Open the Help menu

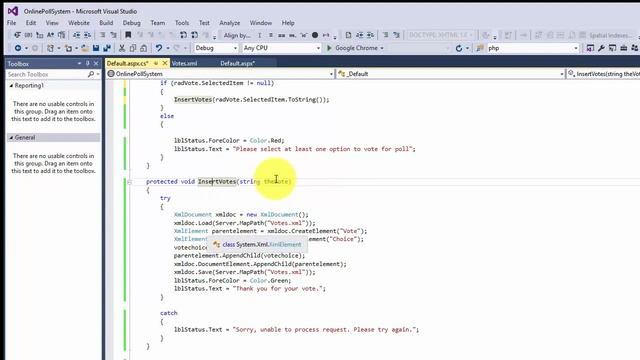[x=288, y=23]
